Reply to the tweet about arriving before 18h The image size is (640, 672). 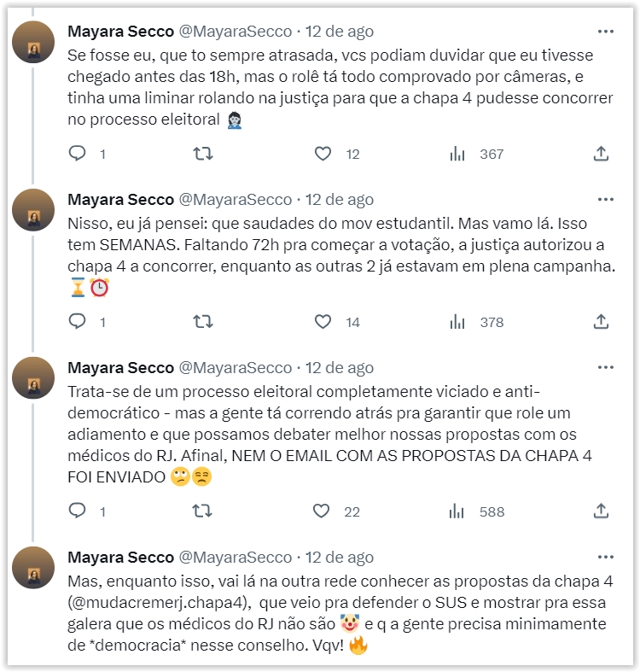78,154
